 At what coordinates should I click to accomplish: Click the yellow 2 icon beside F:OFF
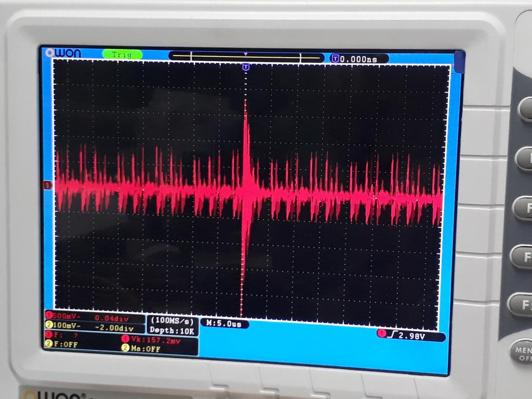[x=48, y=344]
